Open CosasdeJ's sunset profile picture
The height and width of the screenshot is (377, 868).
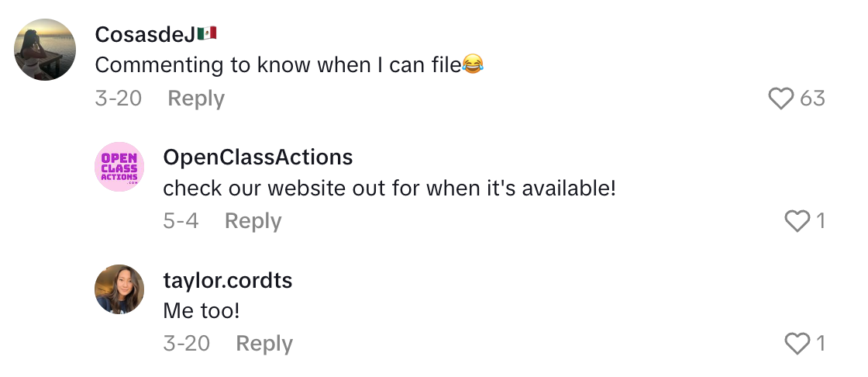pos(46,50)
